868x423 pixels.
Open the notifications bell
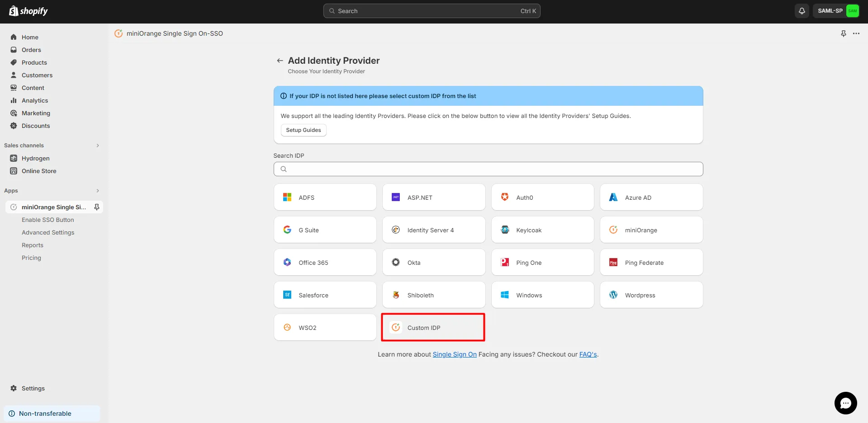pyautogui.click(x=802, y=11)
